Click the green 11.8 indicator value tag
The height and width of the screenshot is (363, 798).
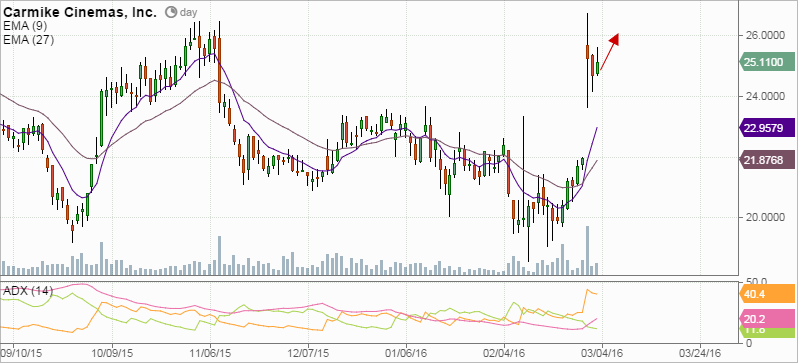coord(766,331)
